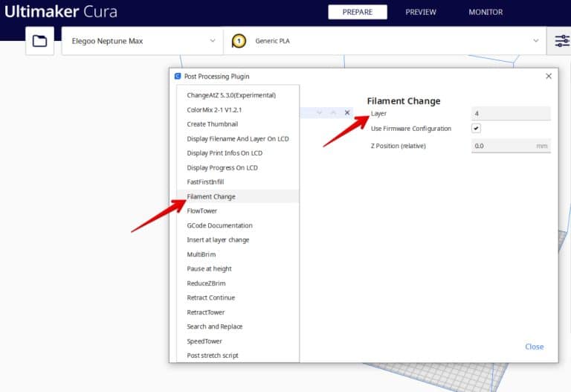Click the Layer number input field
The width and height of the screenshot is (571, 392).
[510, 113]
